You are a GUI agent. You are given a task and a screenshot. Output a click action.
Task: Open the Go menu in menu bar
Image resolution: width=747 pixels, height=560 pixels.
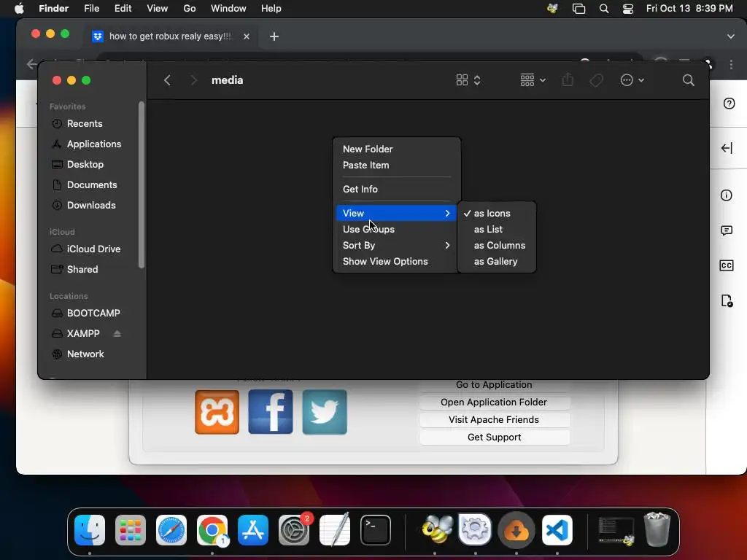(190, 8)
